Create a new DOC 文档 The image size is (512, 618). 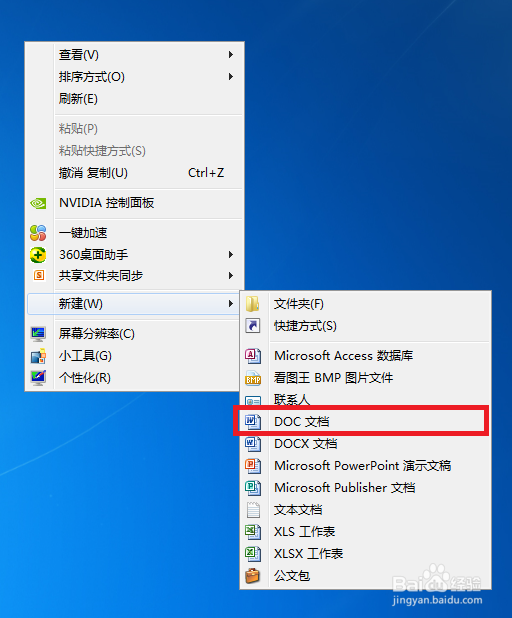pos(365,422)
